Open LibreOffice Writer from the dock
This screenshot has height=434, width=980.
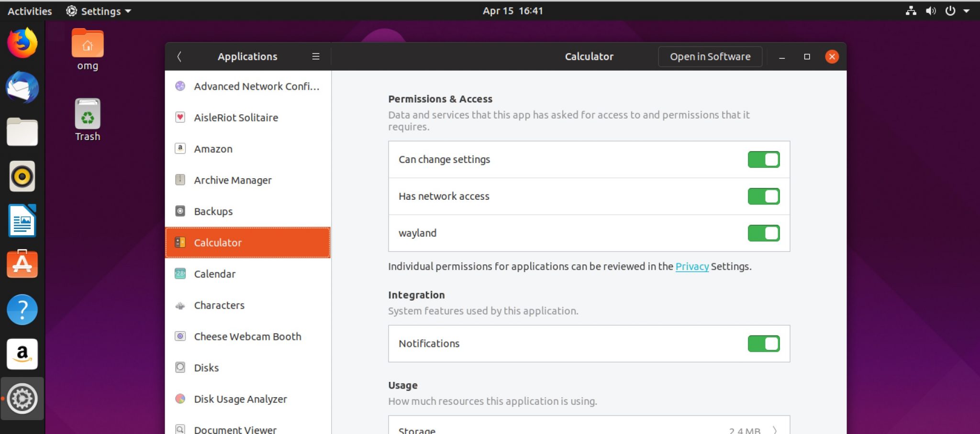point(22,221)
